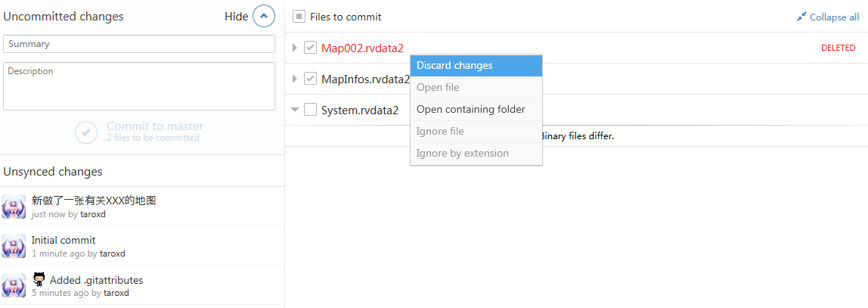The height and width of the screenshot is (308, 868).
Task: Click the Hide chevron circle icon
Action: coord(263,17)
